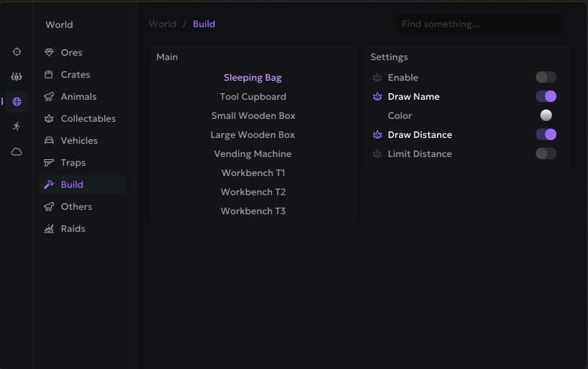The image size is (588, 369).
Task: Open the players group icon in left rail
Action: pos(17,76)
